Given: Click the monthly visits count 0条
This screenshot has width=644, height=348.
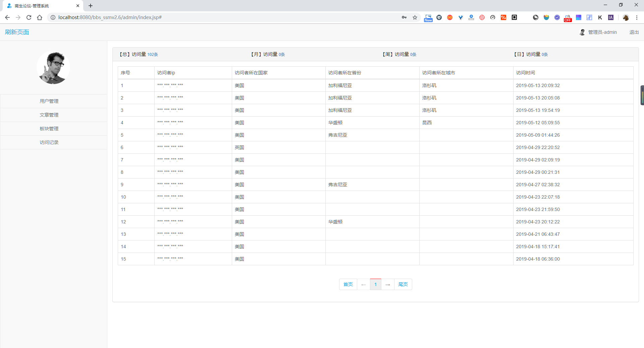Looking at the screenshot, I should tap(282, 55).
